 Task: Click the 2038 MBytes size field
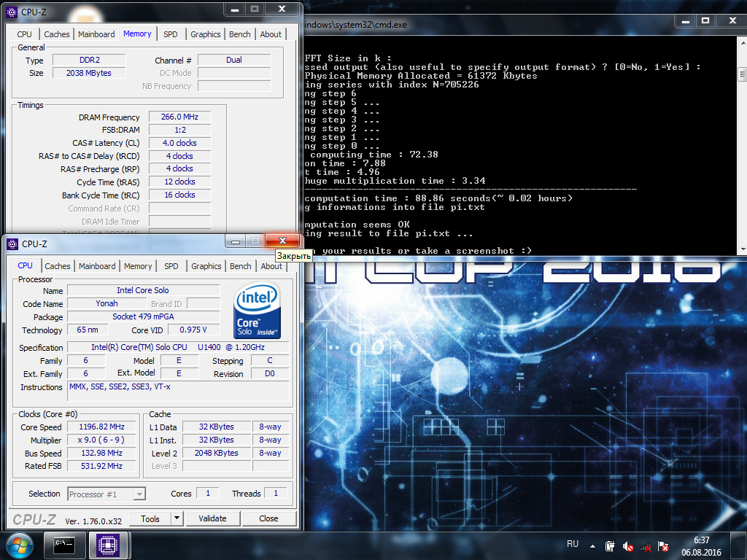click(89, 73)
